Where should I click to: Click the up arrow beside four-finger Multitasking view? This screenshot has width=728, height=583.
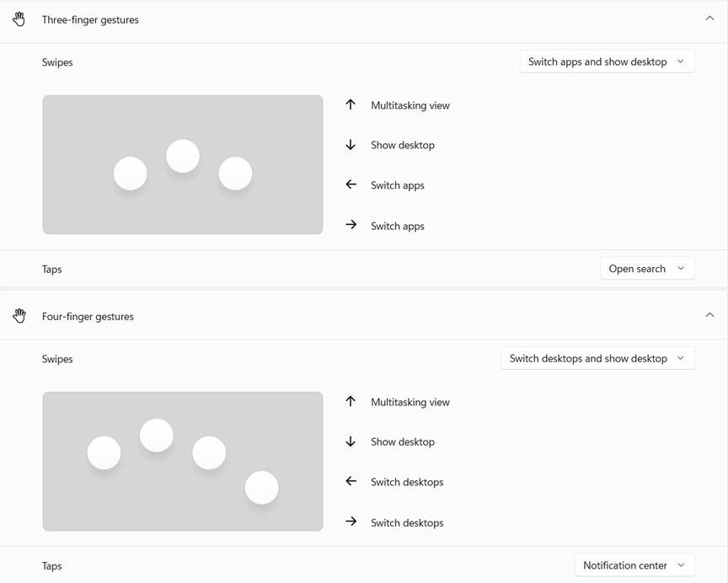tap(351, 402)
